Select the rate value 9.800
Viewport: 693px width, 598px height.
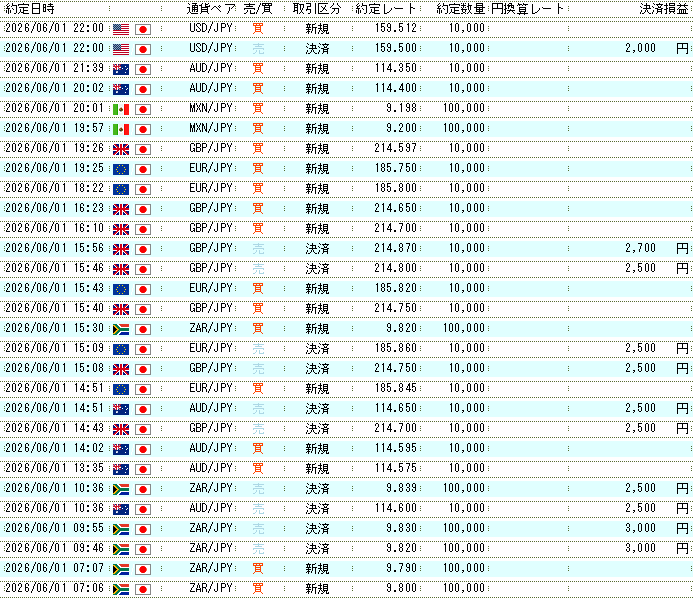pyautogui.click(x=401, y=588)
